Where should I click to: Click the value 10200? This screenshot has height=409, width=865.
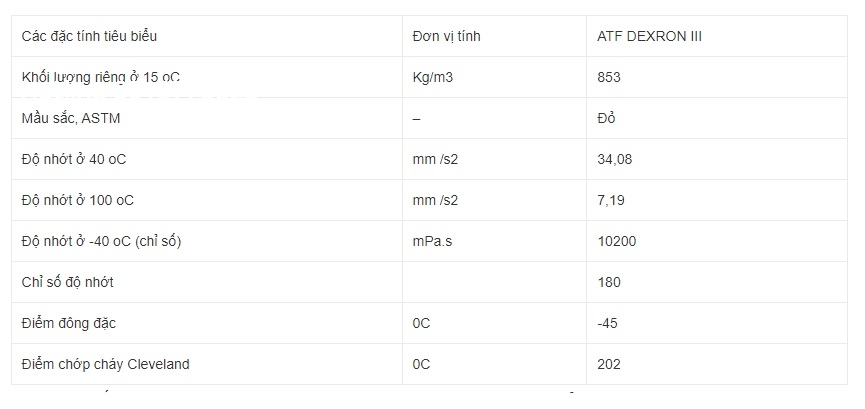coord(616,241)
